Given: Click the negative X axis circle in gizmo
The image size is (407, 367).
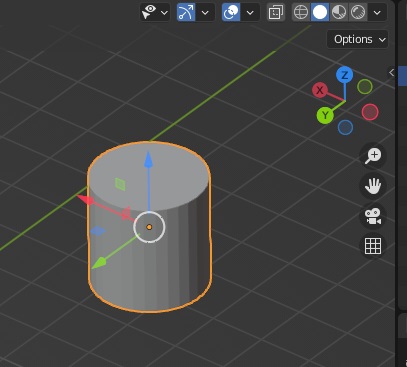Looking at the screenshot, I should coord(370,112).
